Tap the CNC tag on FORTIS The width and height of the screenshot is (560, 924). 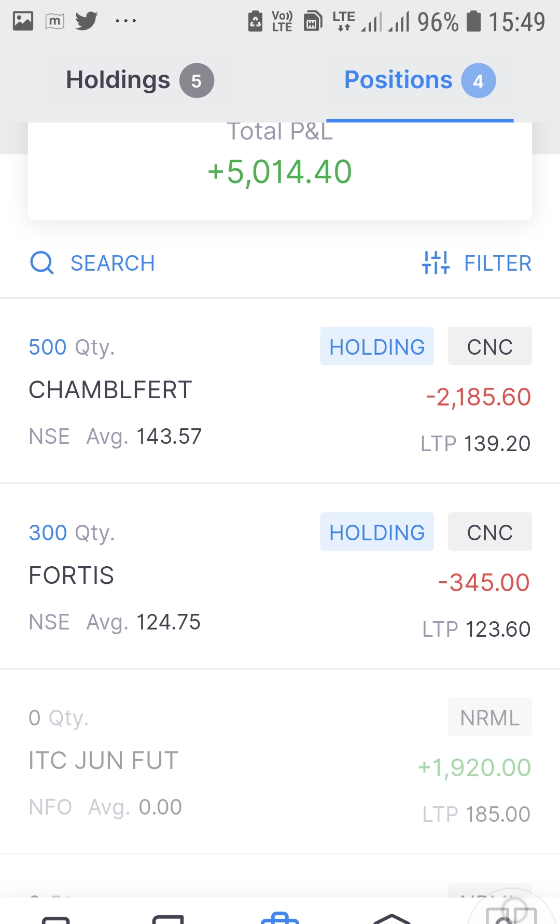pyautogui.click(x=489, y=532)
